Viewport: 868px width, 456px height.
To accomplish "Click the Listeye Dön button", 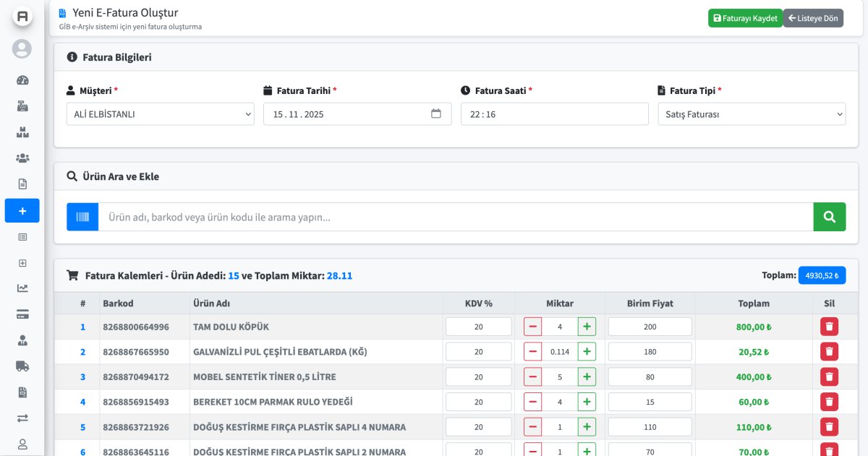I will click(813, 18).
